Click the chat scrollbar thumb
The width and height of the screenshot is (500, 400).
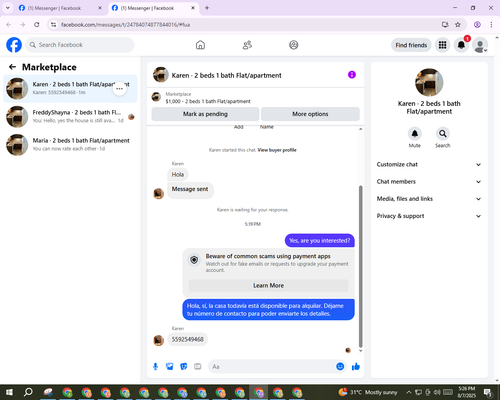360,267
